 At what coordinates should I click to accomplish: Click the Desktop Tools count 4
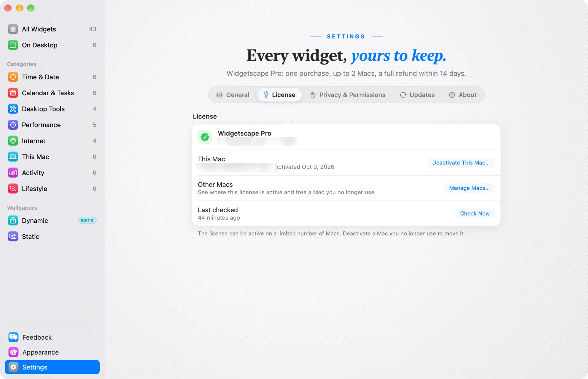click(94, 109)
